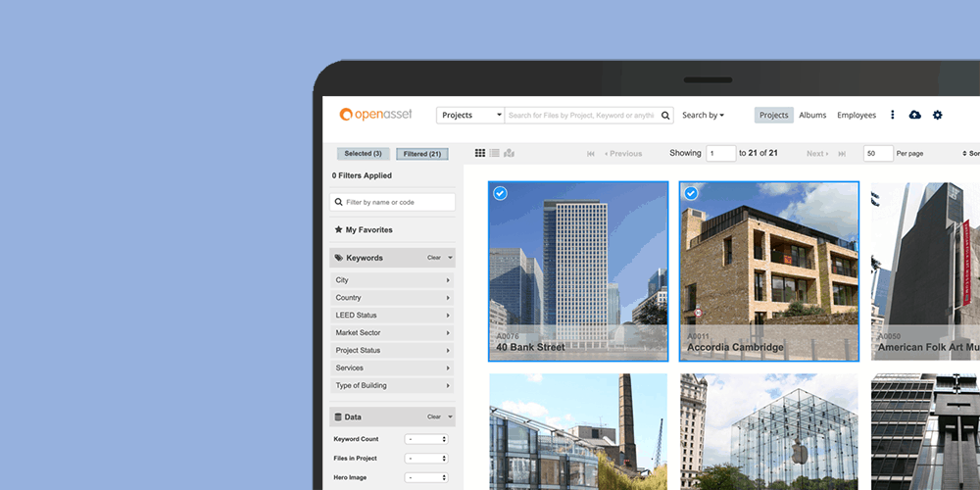Open the Files in Project dropdown
The width and height of the screenshot is (980, 490).
pos(426,458)
